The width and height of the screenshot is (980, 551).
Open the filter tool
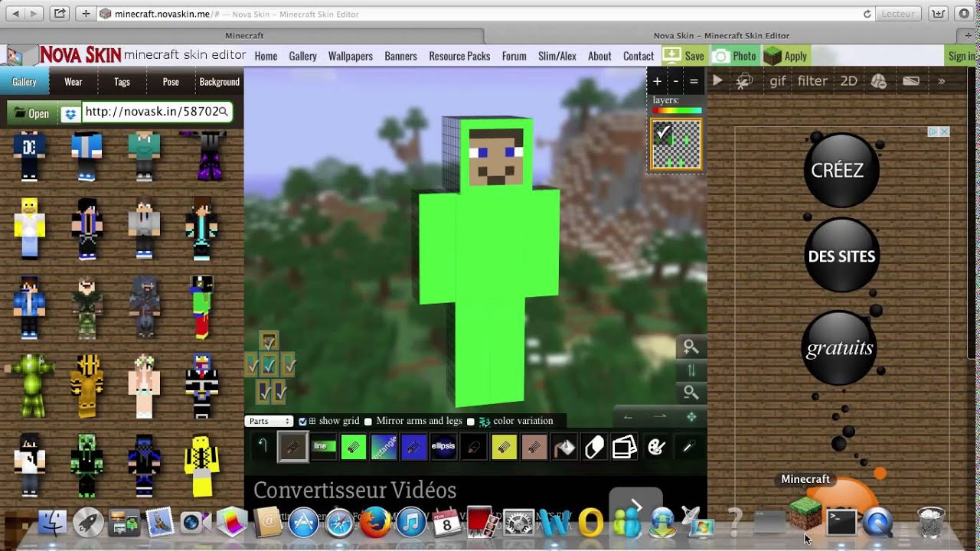click(812, 81)
